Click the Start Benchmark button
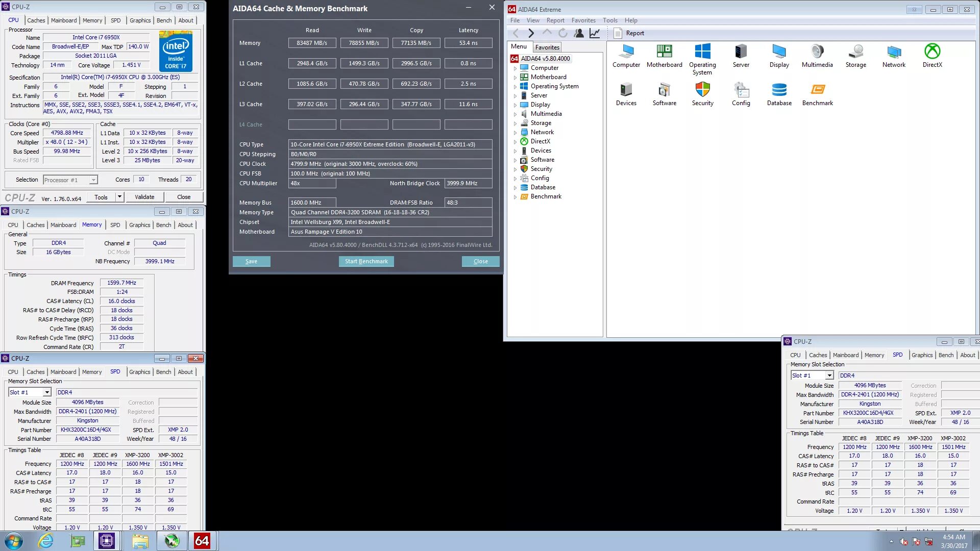Screen dimensions: 980x551 pos(366,261)
